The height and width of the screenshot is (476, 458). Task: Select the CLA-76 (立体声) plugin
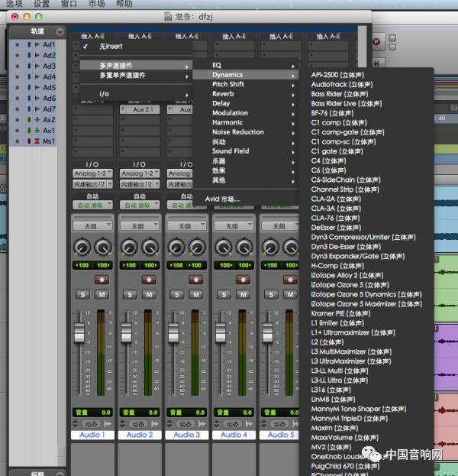coord(336,218)
